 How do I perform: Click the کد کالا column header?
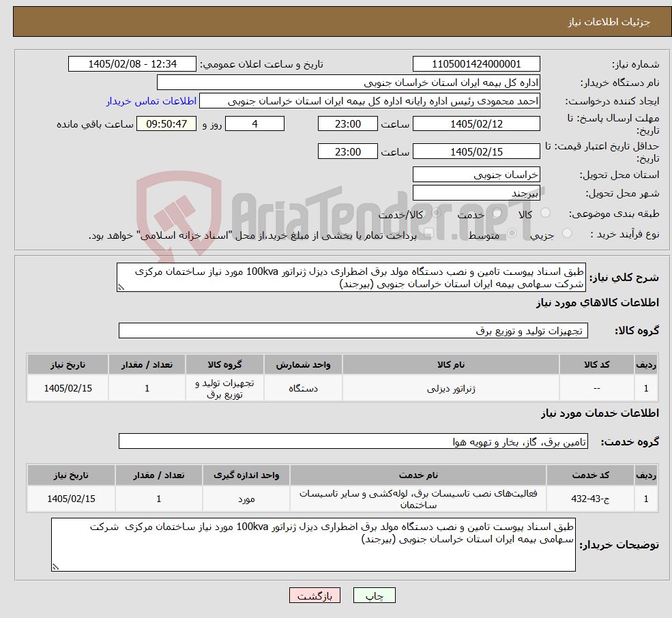[596, 365]
